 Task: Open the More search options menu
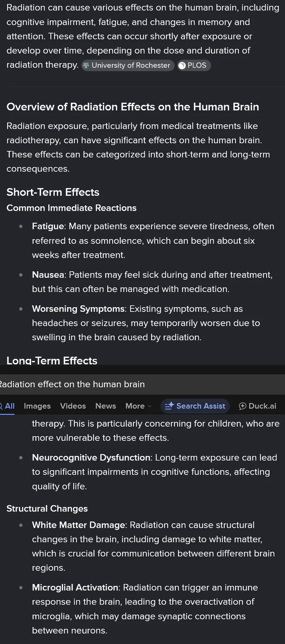[135, 406]
